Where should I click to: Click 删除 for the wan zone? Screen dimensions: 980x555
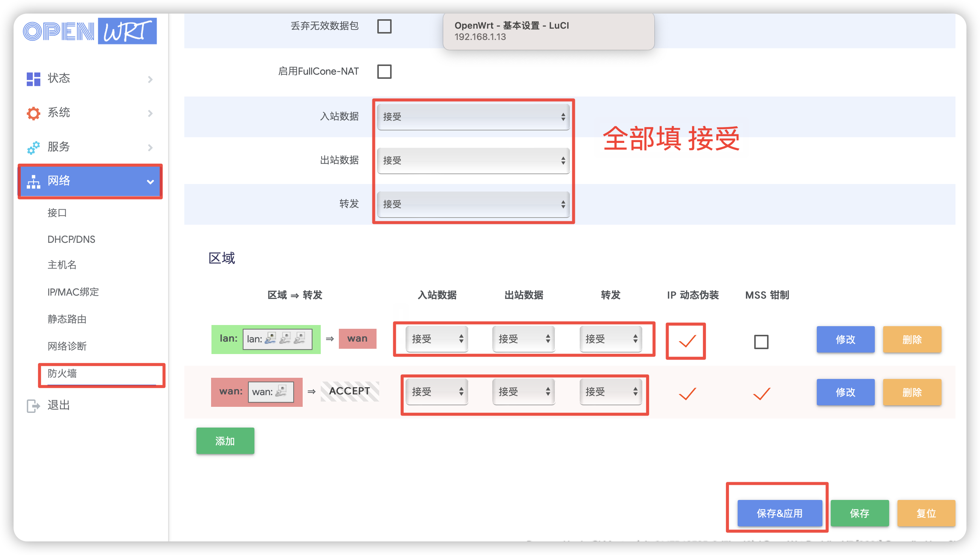[x=912, y=392]
